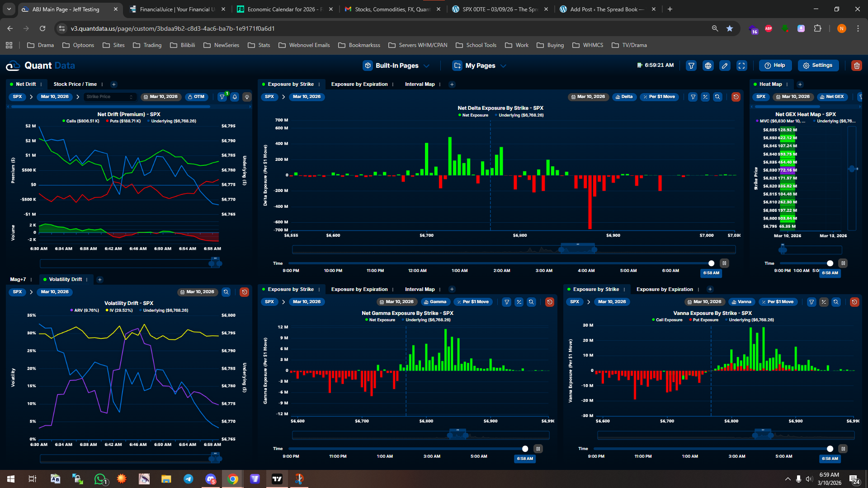The height and width of the screenshot is (488, 868).
Task: Pause time playback on Net Delta Exposure
Action: 724,263
